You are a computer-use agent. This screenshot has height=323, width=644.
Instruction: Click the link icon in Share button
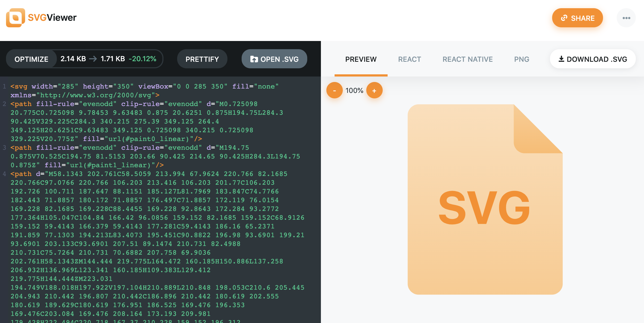[564, 18]
